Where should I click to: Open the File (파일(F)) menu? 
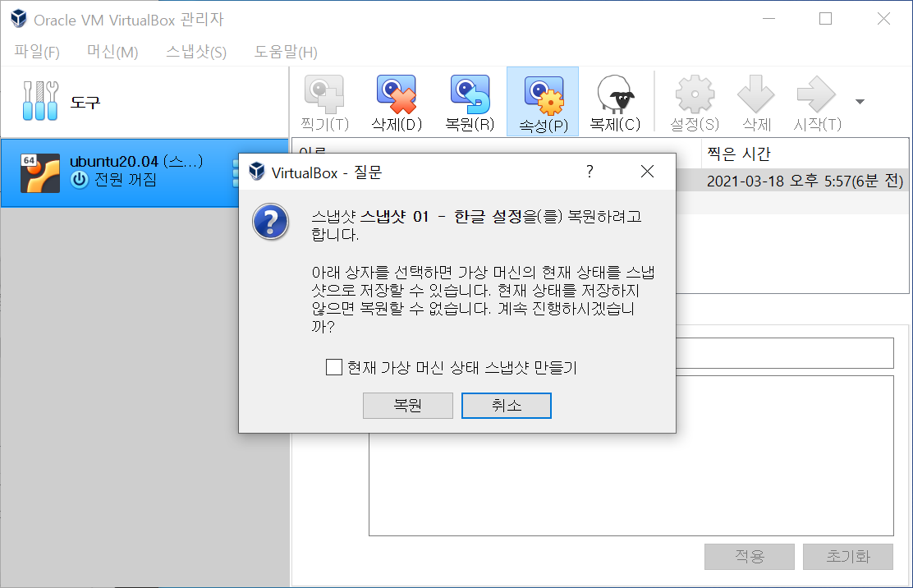pyautogui.click(x=37, y=52)
